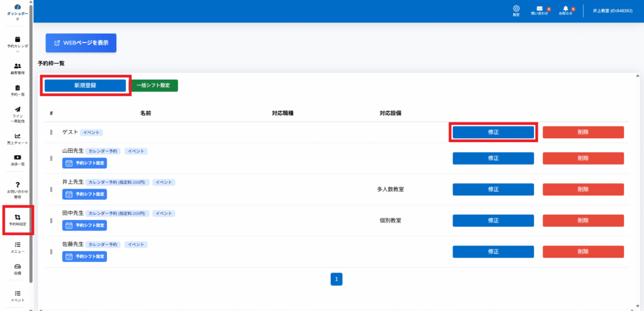Click the drag handle beside 田中先生
644x311 pixels.
click(x=52, y=221)
